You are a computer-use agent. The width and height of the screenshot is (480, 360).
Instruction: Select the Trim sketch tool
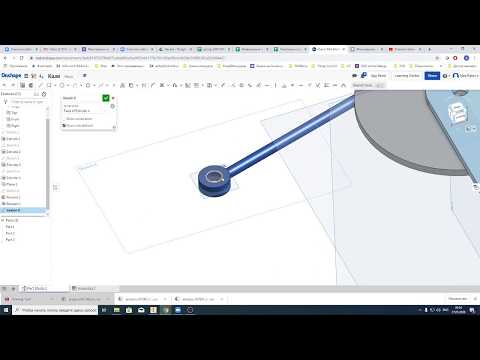(162, 85)
